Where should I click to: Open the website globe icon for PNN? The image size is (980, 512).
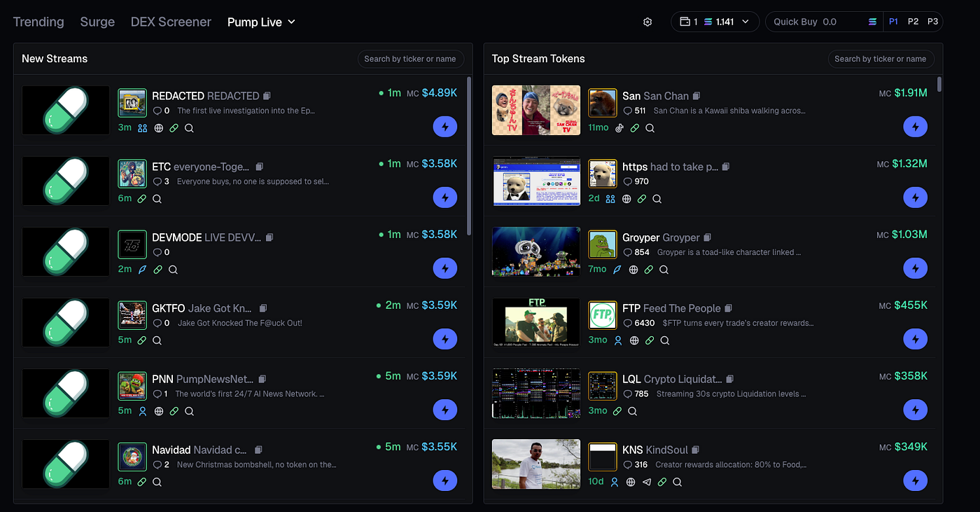pyautogui.click(x=159, y=411)
